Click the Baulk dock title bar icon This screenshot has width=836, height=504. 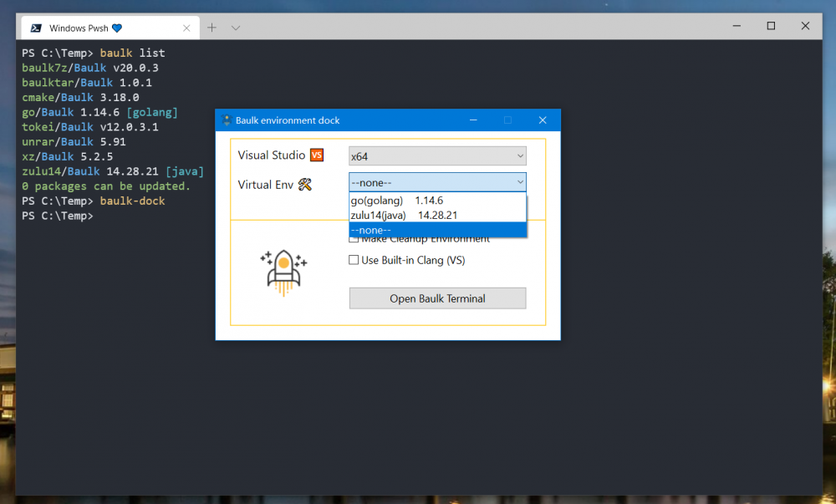[226, 120]
